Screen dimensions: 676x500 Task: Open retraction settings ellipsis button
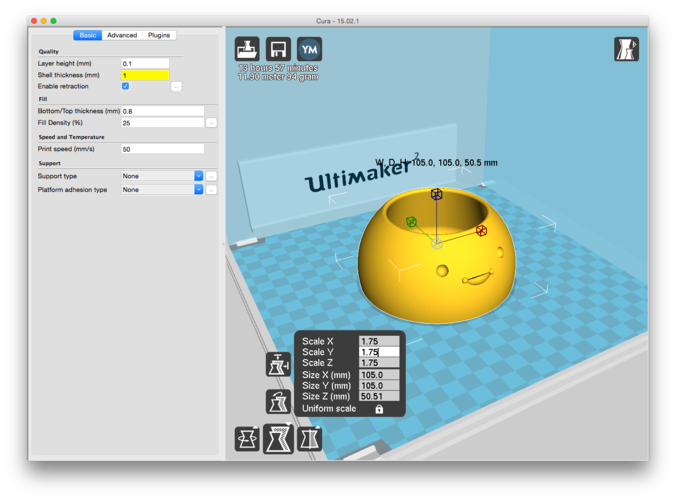176,87
